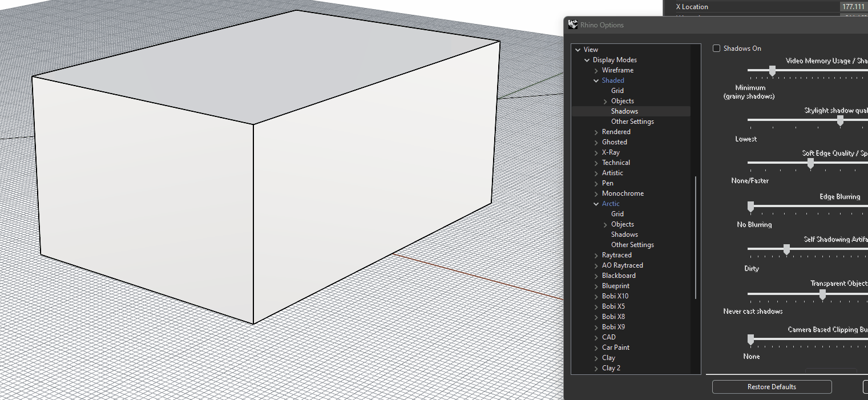
Task: Select Shadows under Arctic
Action: tap(624, 235)
